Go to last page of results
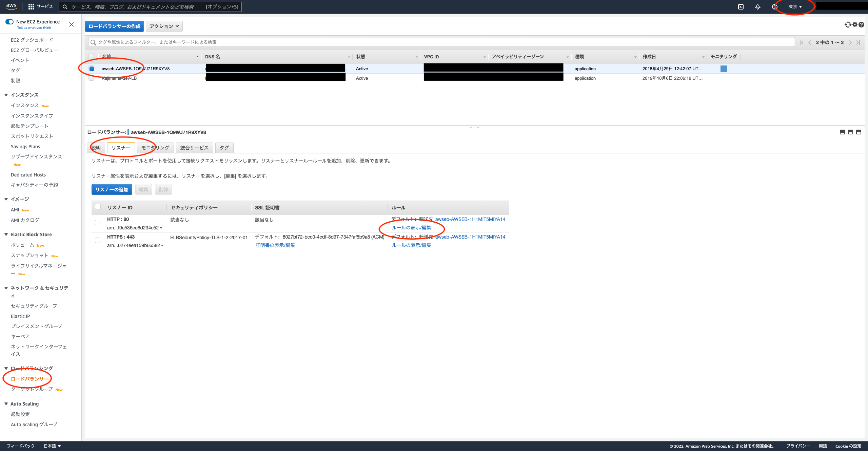Screen dimensions: 868x451 (x=858, y=42)
